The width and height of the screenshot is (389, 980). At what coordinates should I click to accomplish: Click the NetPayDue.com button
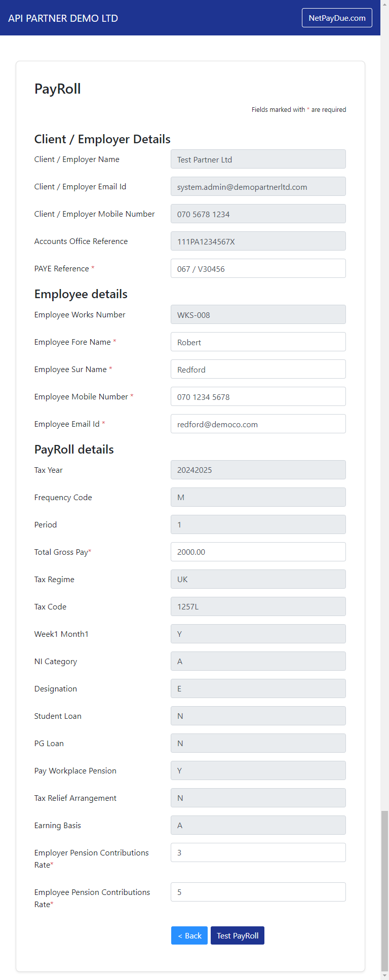337,18
